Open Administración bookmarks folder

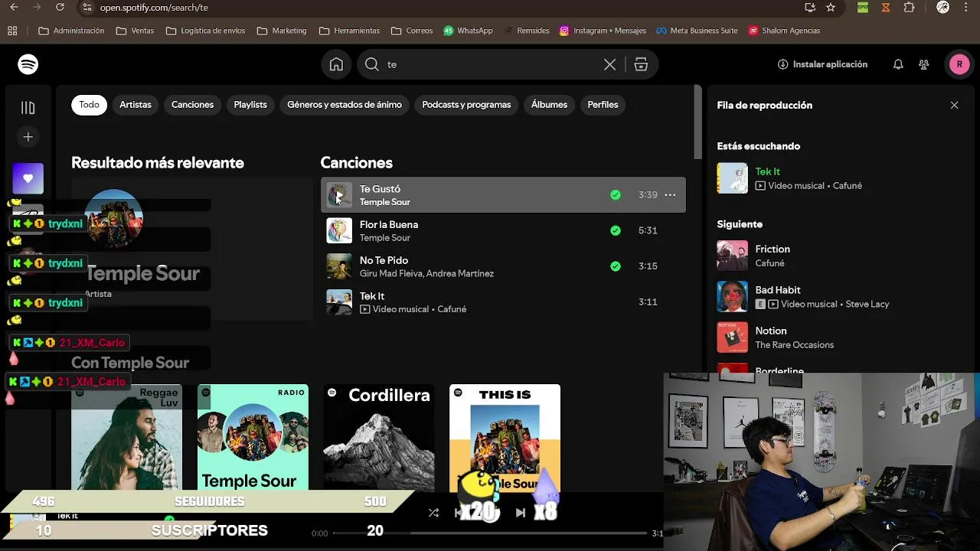point(71,31)
